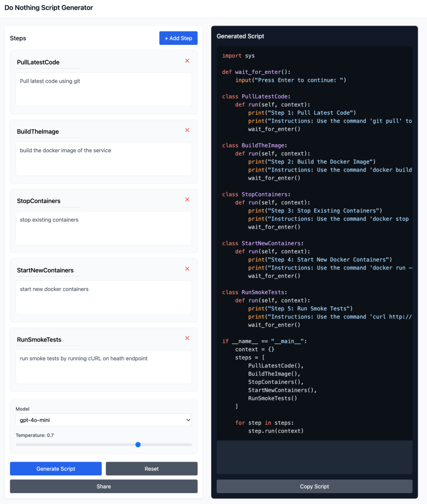
Task: Delete the BuildTheImage step
Action: tap(187, 131)
